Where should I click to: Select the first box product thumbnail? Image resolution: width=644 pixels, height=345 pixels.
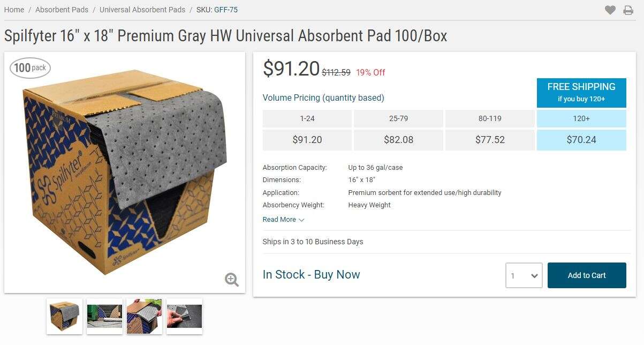pos(65,316)
